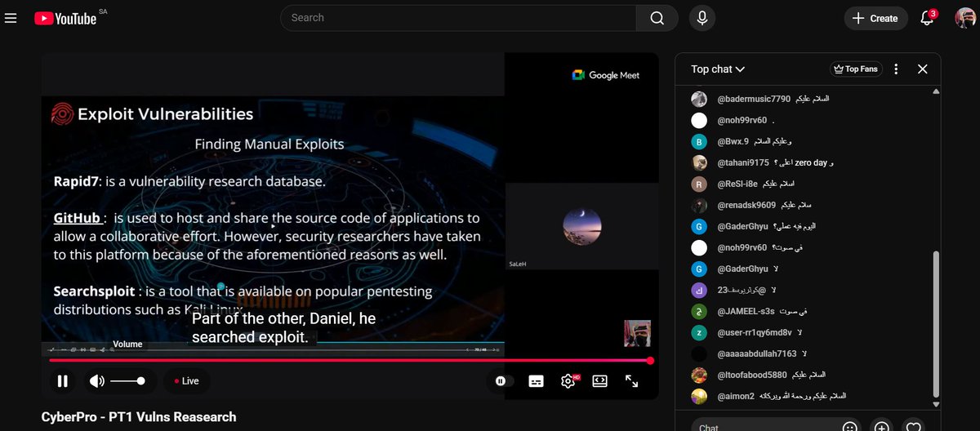Click the Create button
The width and height of the screenshot is (980, 431).
click(x=875, y=18)
